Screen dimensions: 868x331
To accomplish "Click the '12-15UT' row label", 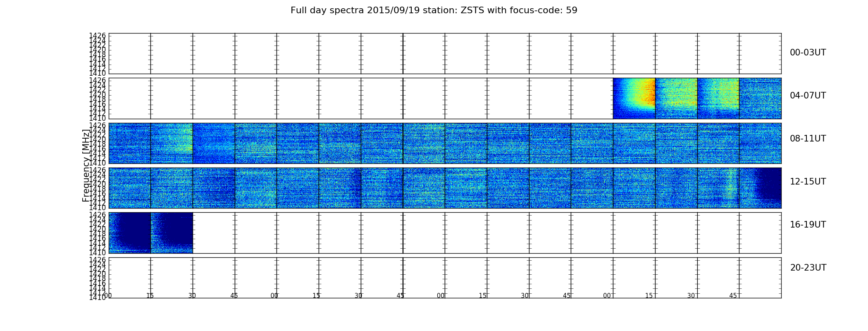I will [808, 182].
